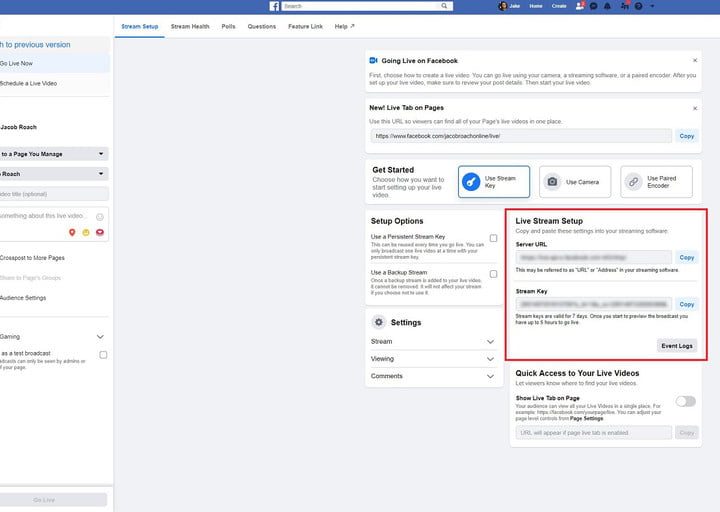Click Crosspost to More Pages
The image size is (720, 512).
point(32,258)
